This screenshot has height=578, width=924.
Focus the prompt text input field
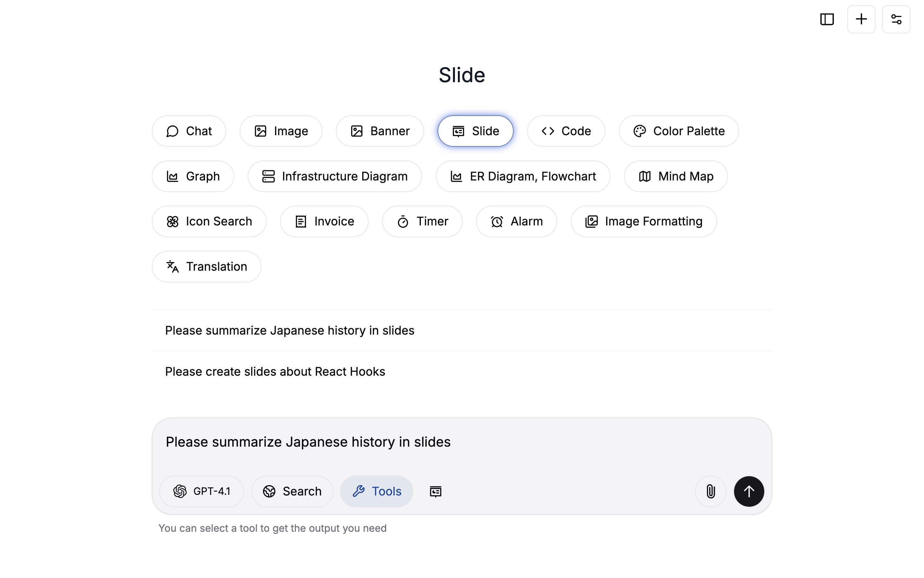point(462,442)
